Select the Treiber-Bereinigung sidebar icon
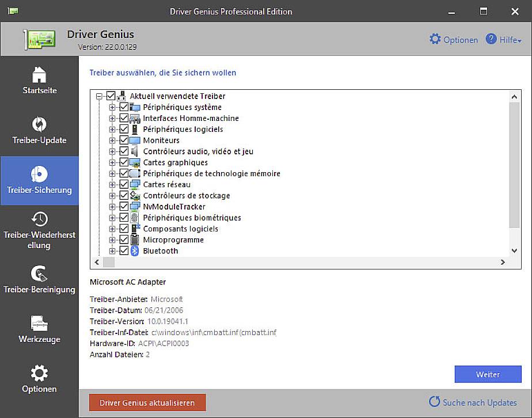 coord(39,280)
